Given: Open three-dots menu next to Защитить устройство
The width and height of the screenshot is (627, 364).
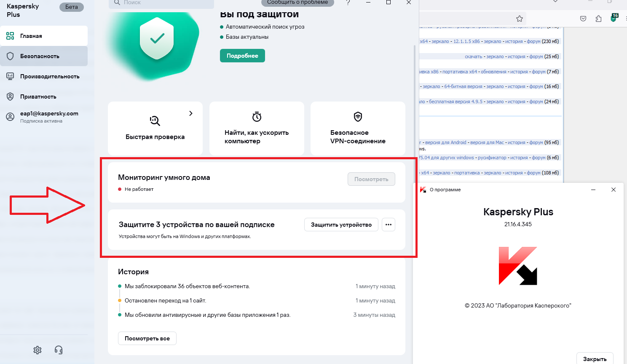Looking at the screenshot, I should click(x=389, y=225).
